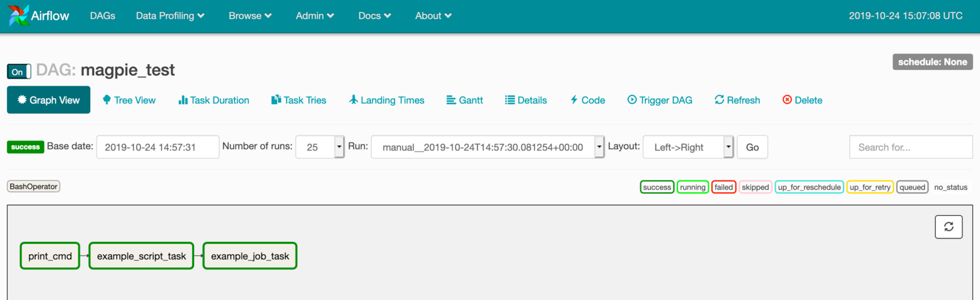980x300 pixels.
Task: Select the print_cmd task node
Action: tap(50, 256)
